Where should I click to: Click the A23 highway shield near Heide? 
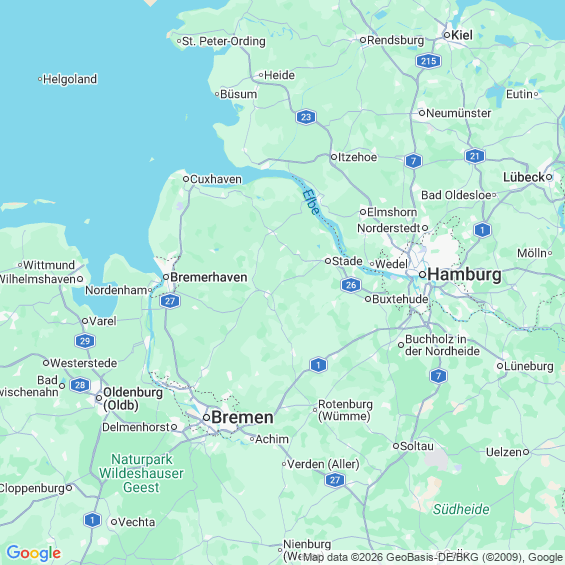click(x=306, y=117)
